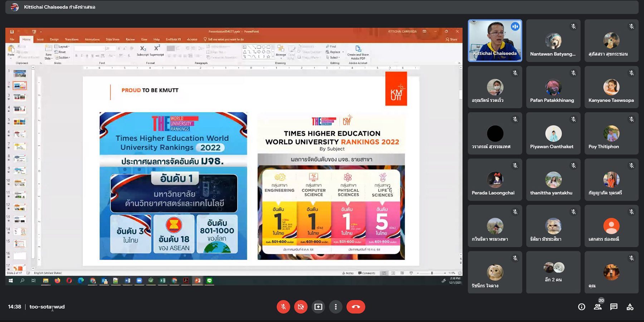644x322 pixels.
Task: Expand the Layout dropdown in Slides group
Action: click(64, 47)
